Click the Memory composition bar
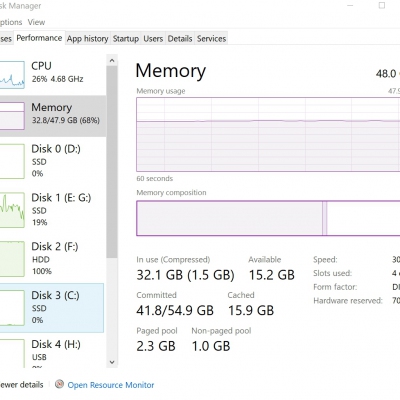The height and width of the screenshot is (400, 400). coord(268,218)
